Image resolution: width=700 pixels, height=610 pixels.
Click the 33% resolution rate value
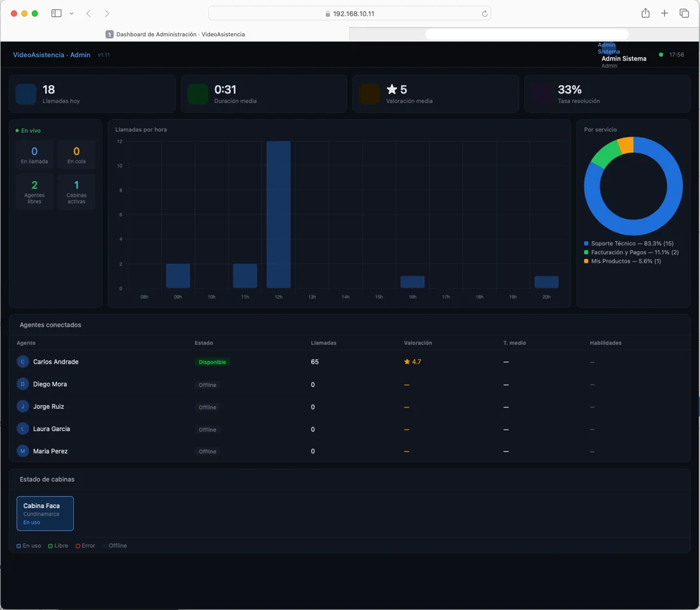(570, 90)
